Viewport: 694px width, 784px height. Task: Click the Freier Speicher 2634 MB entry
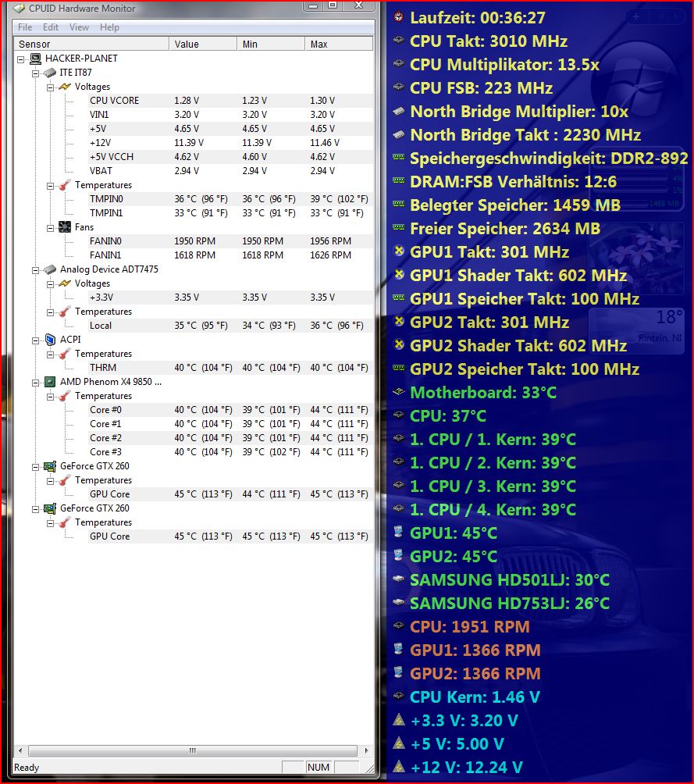[x=505, y=229]
